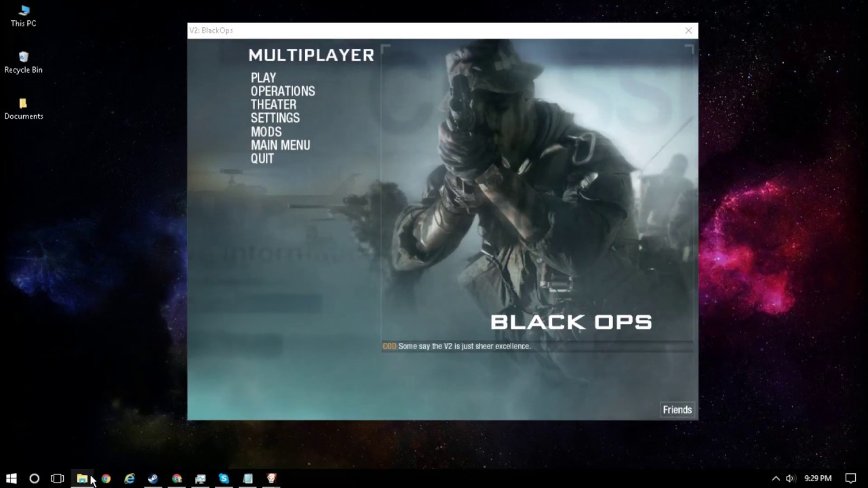Select the Recycle Bin desktop icon
This screenshot has width=868, height=488.
[24, 62]
